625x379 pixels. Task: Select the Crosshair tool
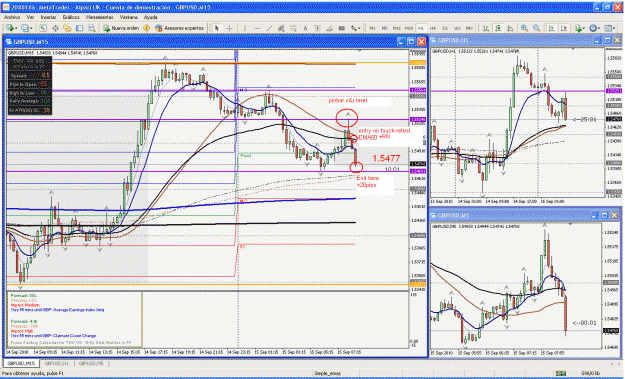[229, 28]
